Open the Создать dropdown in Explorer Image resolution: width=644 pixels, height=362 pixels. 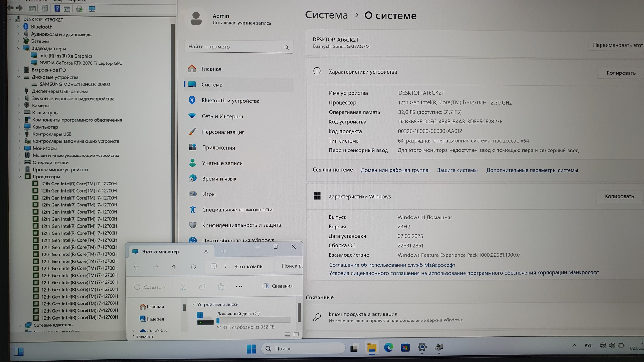coord(150,287)
